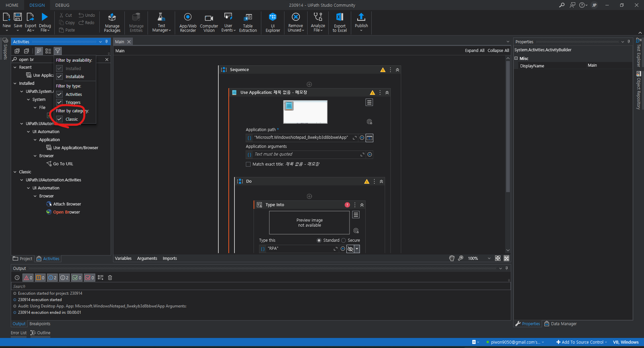Expand all activities tree icon

(17, 51)
